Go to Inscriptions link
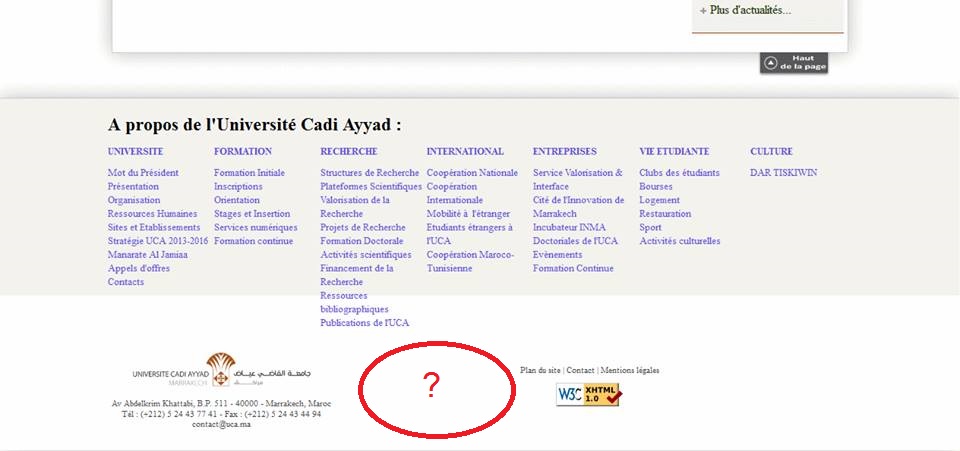 pyautogui.click(x=238, y=186)
